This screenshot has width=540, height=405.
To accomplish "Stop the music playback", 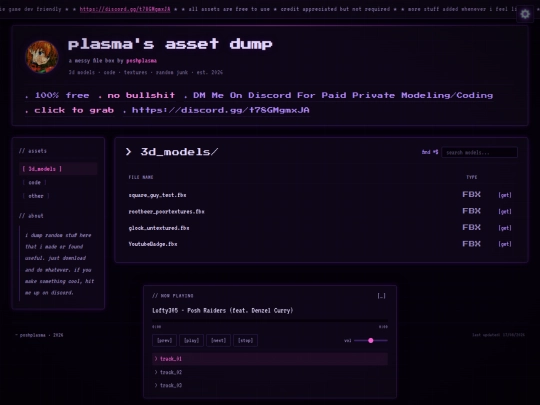I will 246,340.
